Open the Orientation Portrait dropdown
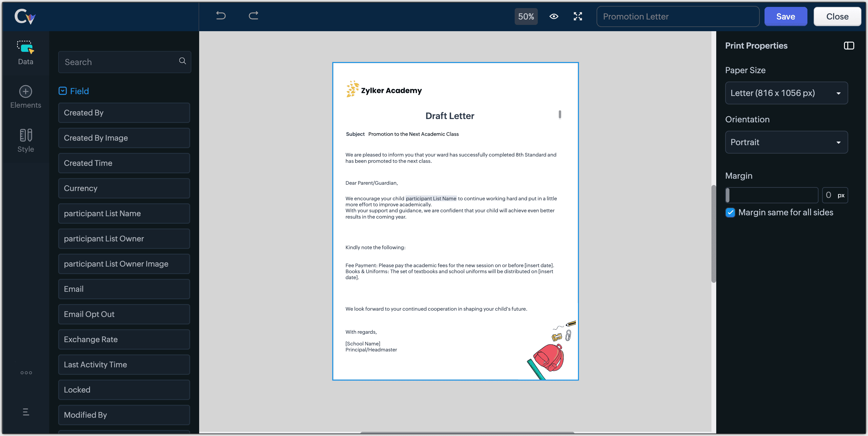Viewport: 868px width, 436px height. pos(786,142)
